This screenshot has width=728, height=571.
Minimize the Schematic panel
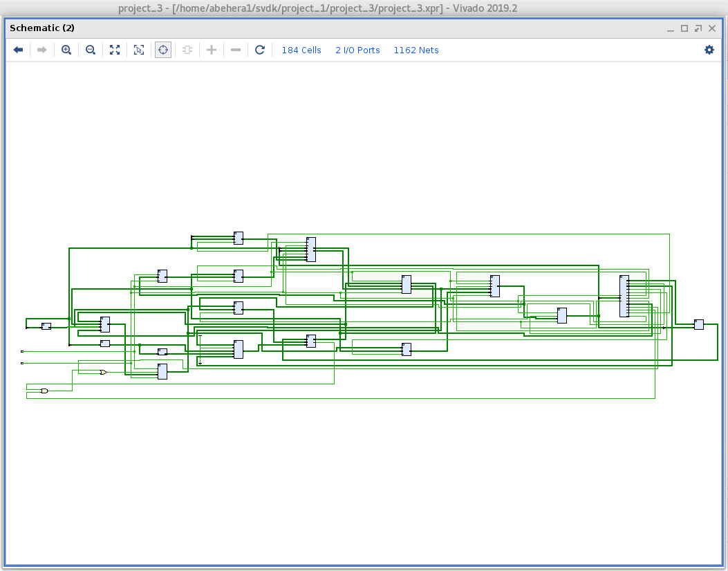click(x=670, y=28)
